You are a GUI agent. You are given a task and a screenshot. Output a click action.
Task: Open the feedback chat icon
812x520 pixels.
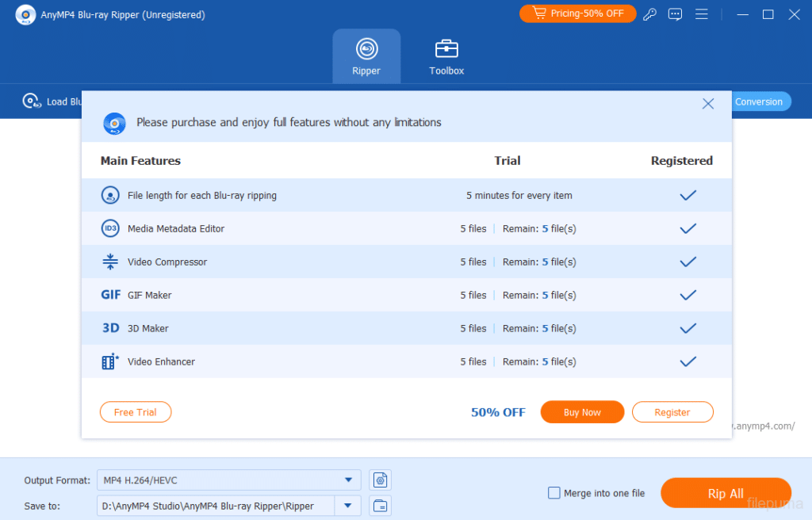tap(675, 14)
